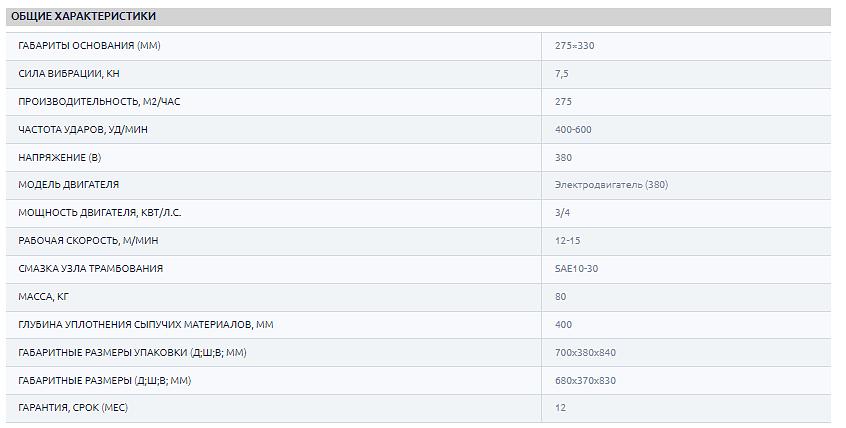Click the ОБЩИЕ ХАРАКТЕРИСТИКИ section header
Viewport: 846px width, 428px height.
(83, 17)
